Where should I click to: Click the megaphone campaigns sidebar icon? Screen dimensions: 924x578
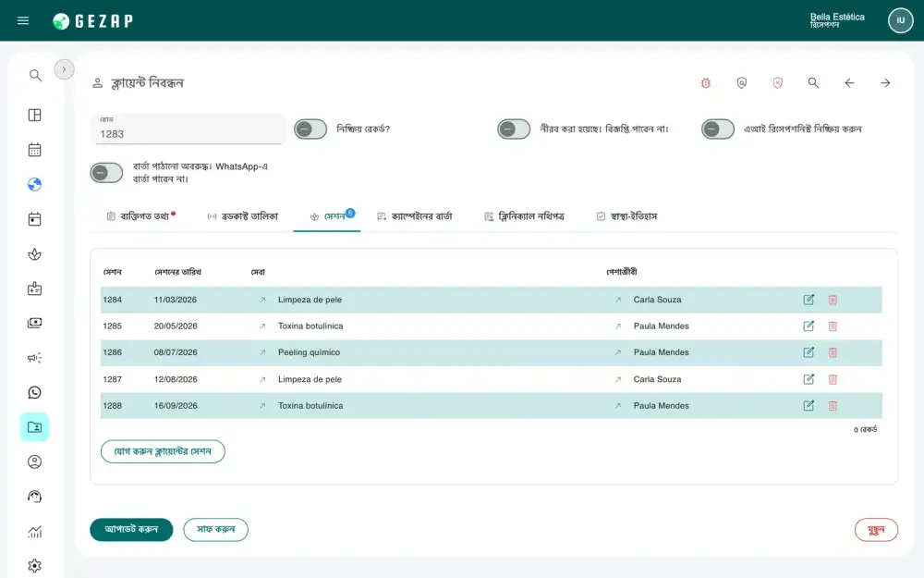pos(35,358)
